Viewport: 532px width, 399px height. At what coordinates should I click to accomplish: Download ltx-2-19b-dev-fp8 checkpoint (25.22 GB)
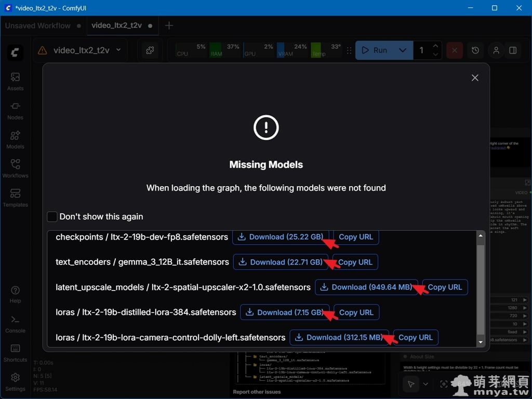click(x=281, y=237)
